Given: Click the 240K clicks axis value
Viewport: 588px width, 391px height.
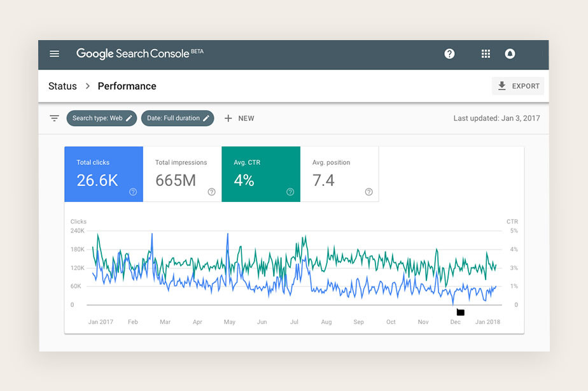Looking at the screenshot, I should tap(77, 231).
